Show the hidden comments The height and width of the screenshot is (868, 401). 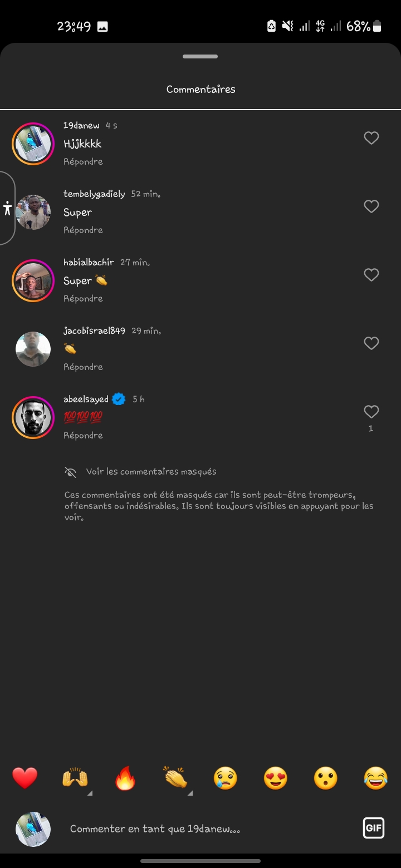(151, 472)
